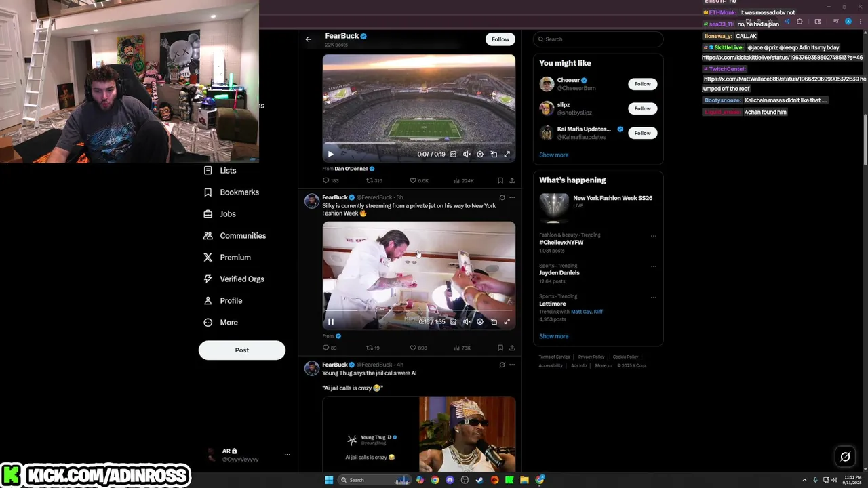The height and width of the screenshot is (488, 868).
Task: View analytics of post with 224K views
Action: pyautogui.click(x=464, y=181)
